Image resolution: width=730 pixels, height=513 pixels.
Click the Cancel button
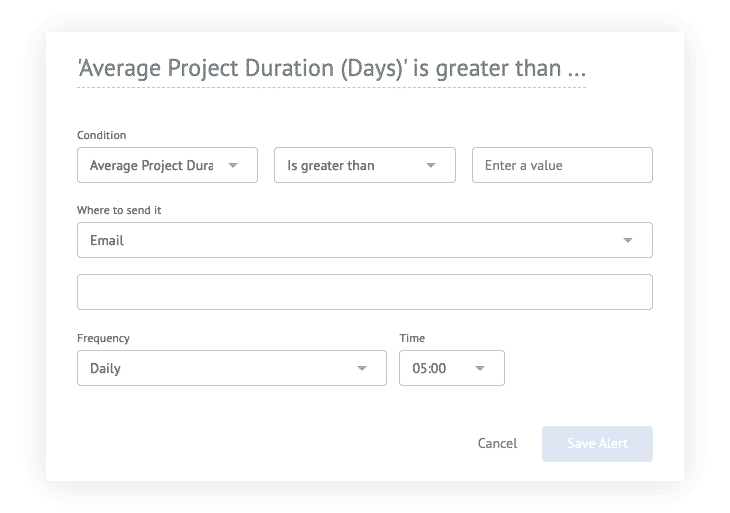pos(497,444)
